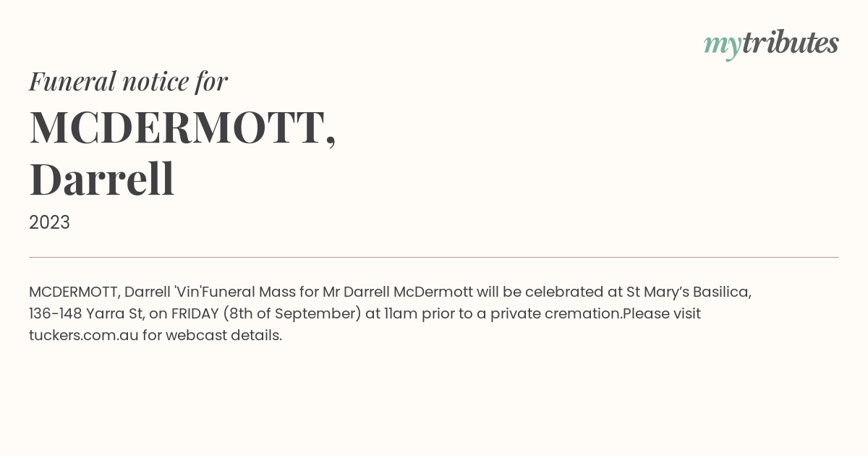Click the green "my" part of the logo
Image resolution: width=868 pixels, height=456 pixels.
pos(722,46)
